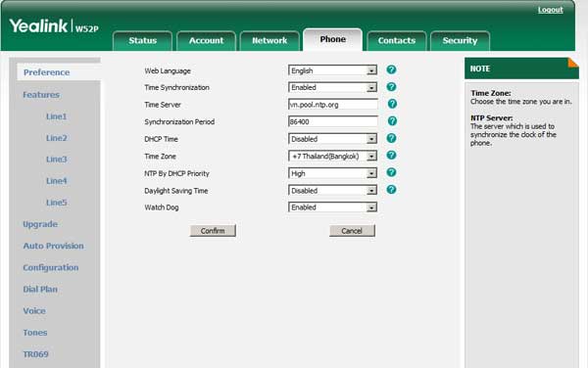This screenshot has width=588, height=368.
Task: Go to the TR069 page
Action: pyautogui.click(x=35, y=354)
